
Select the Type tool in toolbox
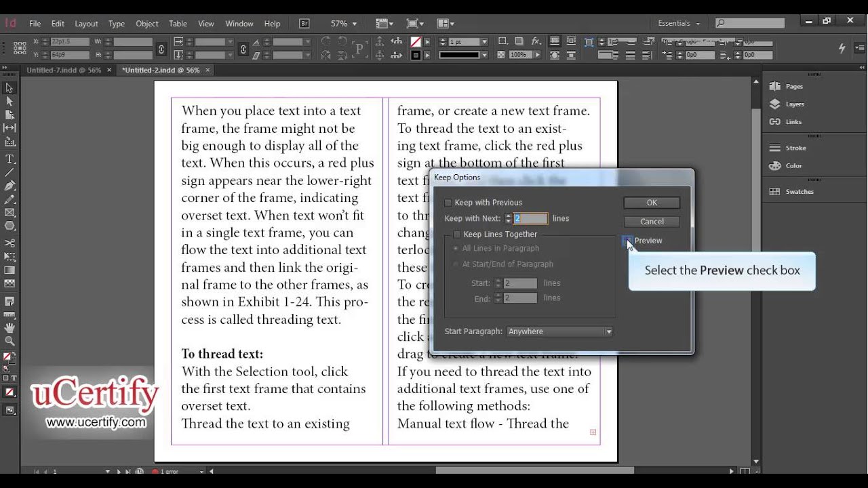coord(9,159)
